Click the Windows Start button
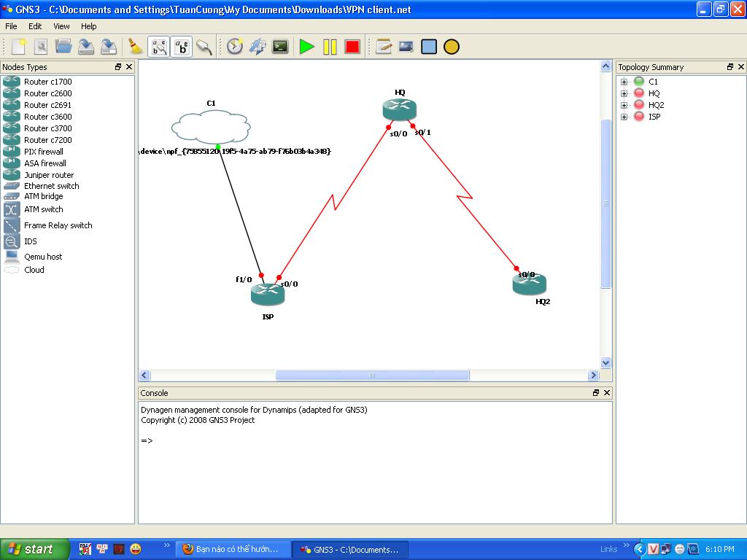Viewport: 747px width, 560px height. click(x=35, y=549)
